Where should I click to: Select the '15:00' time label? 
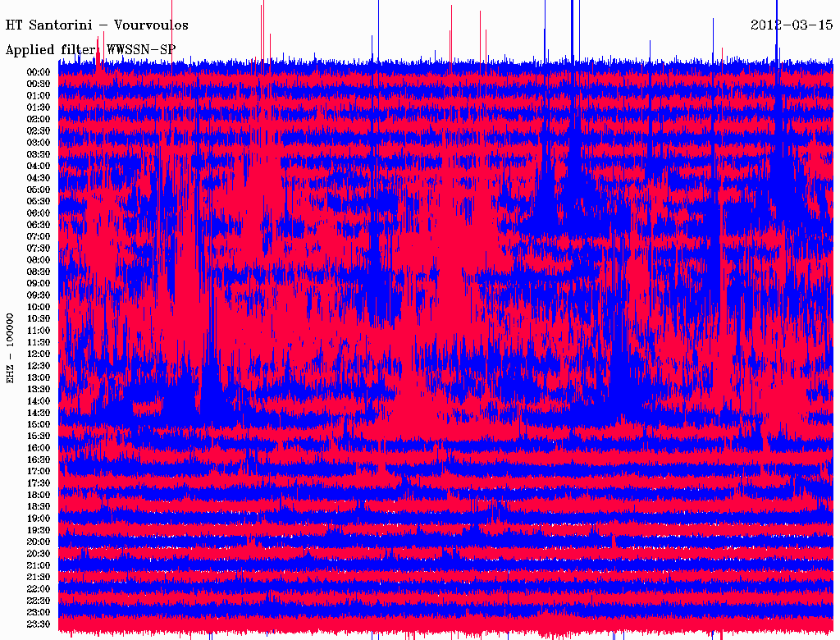[39, 424]
